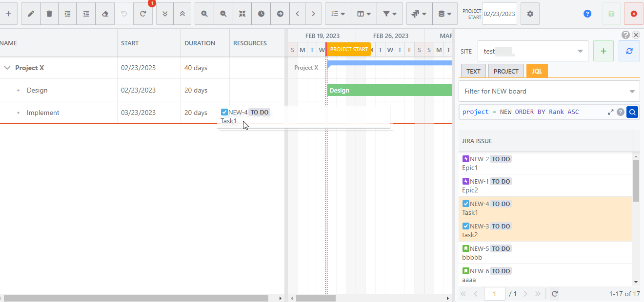Click the trash delete icon
This screenshot has height=302, width=644.
pyautogui.click(x=49, y=14)
